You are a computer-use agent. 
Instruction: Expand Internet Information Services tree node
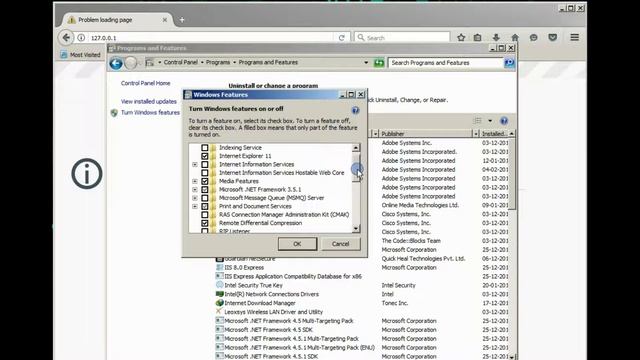click(x=195, y=164)
